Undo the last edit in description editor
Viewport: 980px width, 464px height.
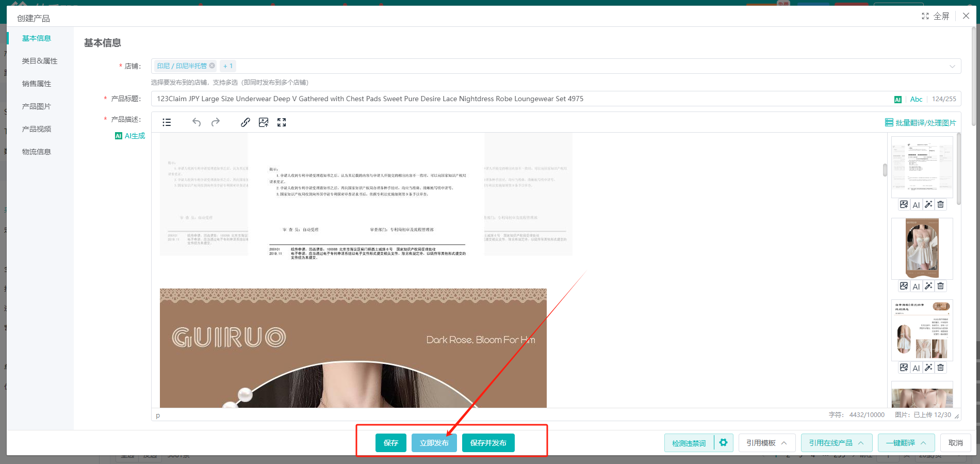click(x=197, y=122)
